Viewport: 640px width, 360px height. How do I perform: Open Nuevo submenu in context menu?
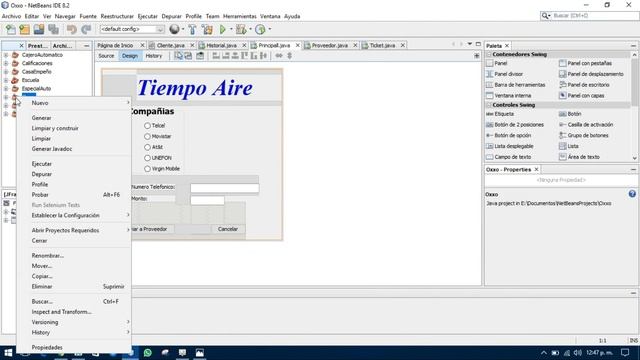74,103
